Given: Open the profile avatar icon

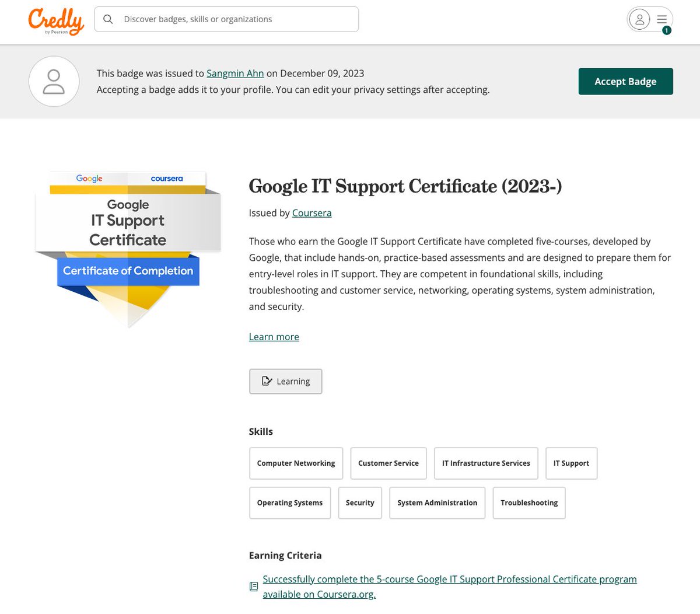Looking at the screenshot, I should (x=639, y=19).
